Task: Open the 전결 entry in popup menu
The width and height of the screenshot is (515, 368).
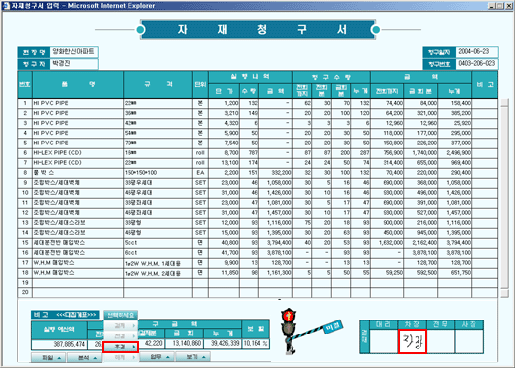Action: (x=120, y=336)
